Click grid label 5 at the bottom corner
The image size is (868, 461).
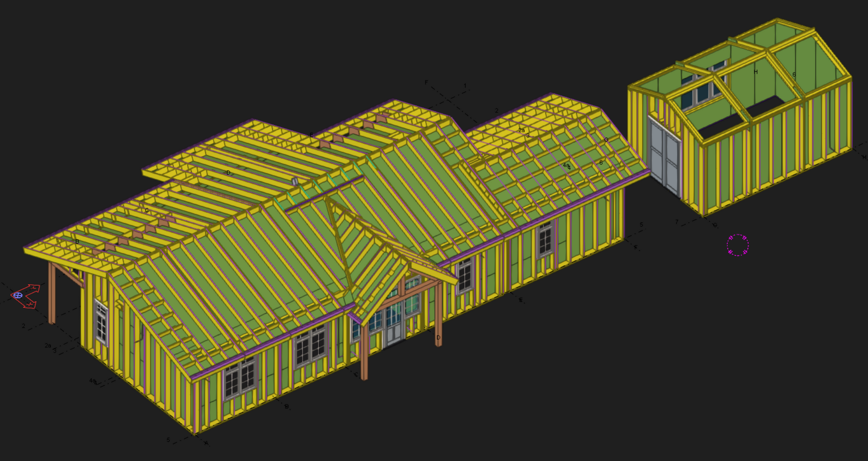168,440
